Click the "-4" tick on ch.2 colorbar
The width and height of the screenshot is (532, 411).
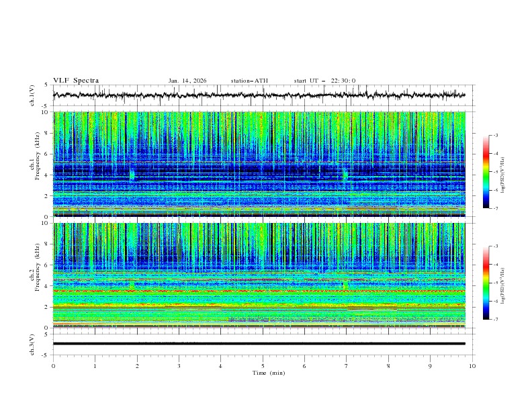coord(495,265)
